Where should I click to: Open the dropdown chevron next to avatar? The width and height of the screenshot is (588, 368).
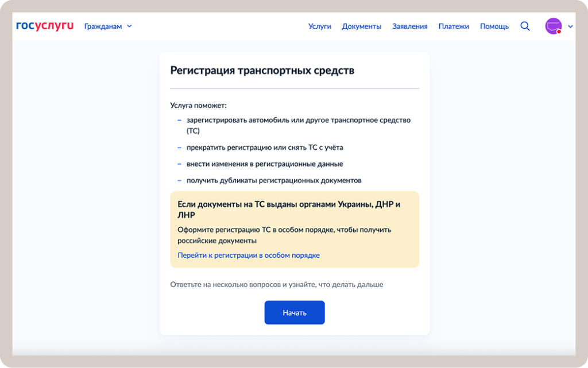[x=569, y=26]
